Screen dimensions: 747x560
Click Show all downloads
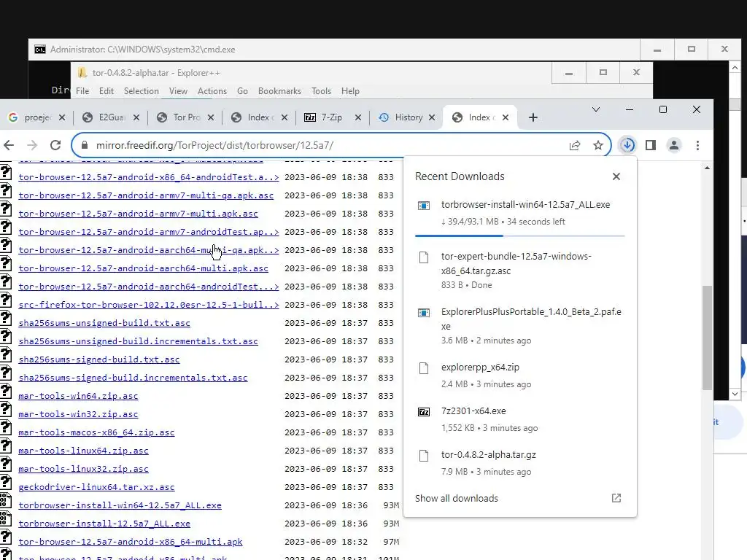click(457, 499)
